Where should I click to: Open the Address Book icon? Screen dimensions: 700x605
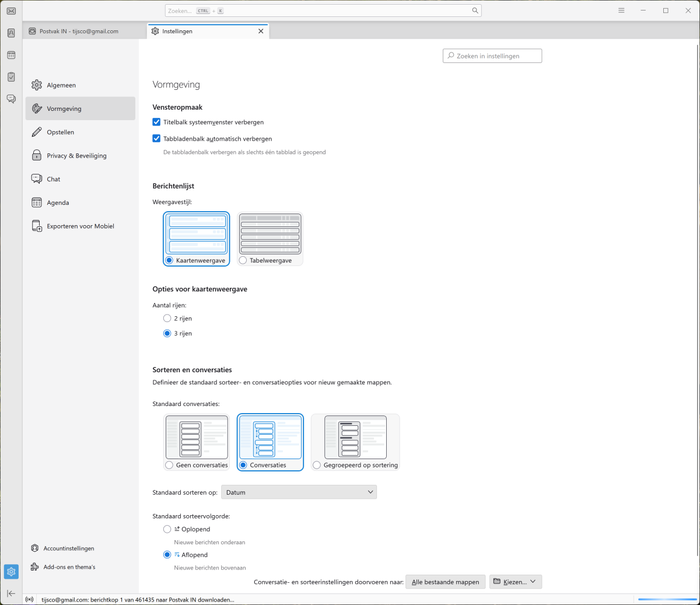[x=11, y=33]
